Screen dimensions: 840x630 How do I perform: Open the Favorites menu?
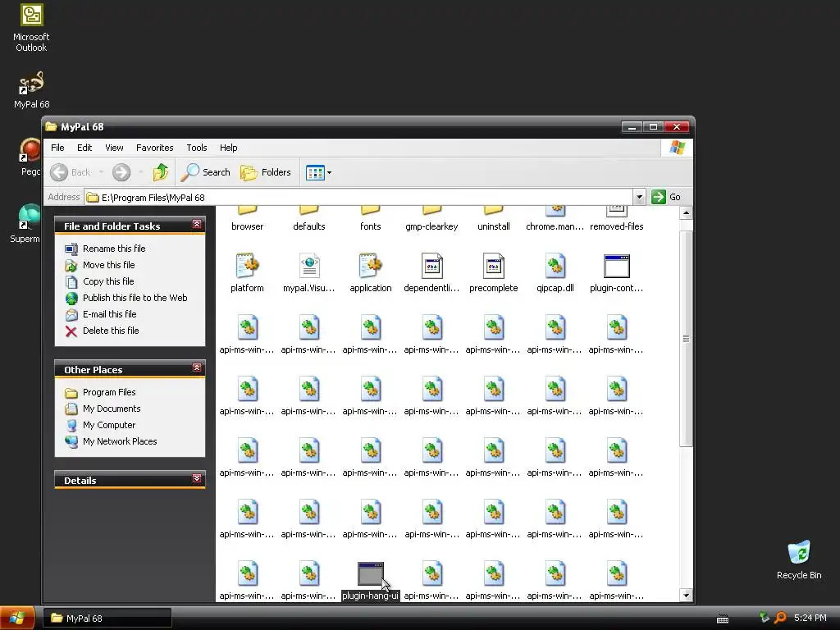tap(155, 148)
